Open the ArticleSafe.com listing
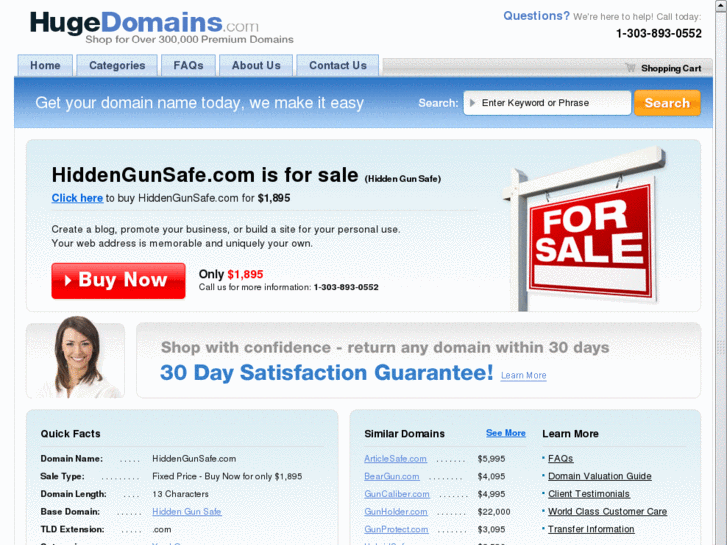 [395, 459]
